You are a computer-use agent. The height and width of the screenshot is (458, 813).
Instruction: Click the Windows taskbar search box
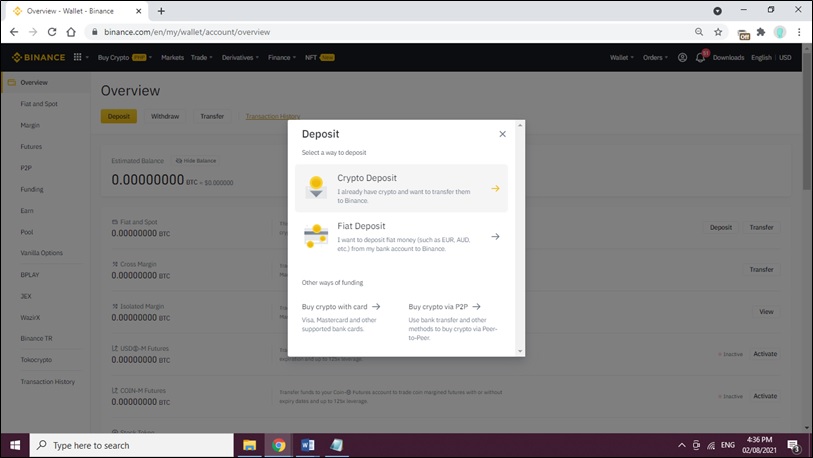(132, 446)
